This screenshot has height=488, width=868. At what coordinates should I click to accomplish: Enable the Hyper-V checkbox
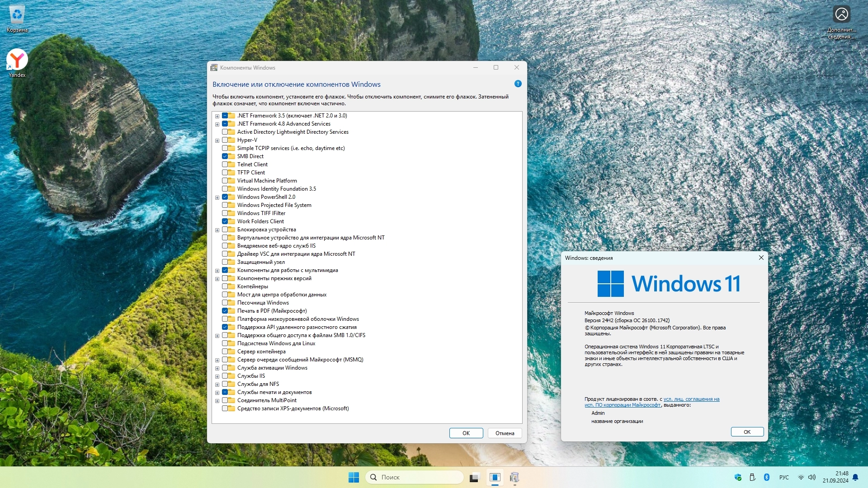[x=225, y=140]
